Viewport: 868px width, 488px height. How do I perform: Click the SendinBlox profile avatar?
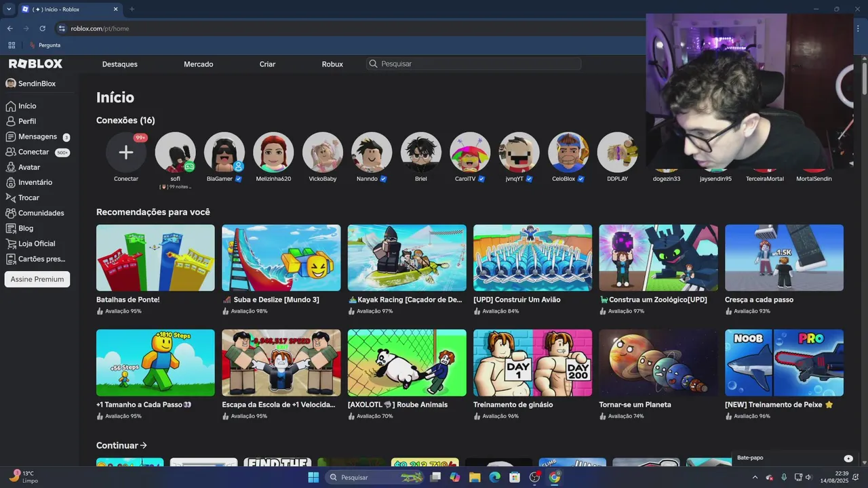click(11, 83)
